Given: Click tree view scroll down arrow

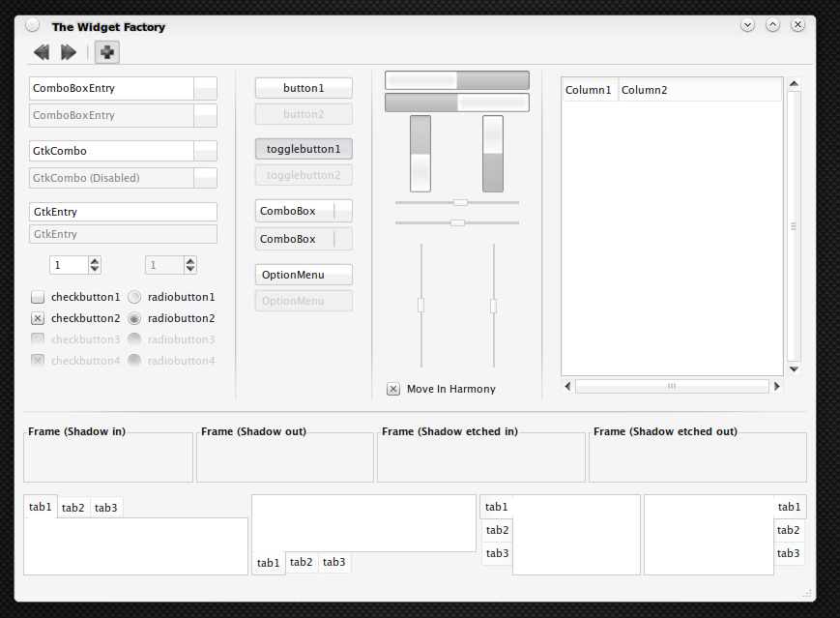Looking at the screenshot, I should tap(794, 368).
